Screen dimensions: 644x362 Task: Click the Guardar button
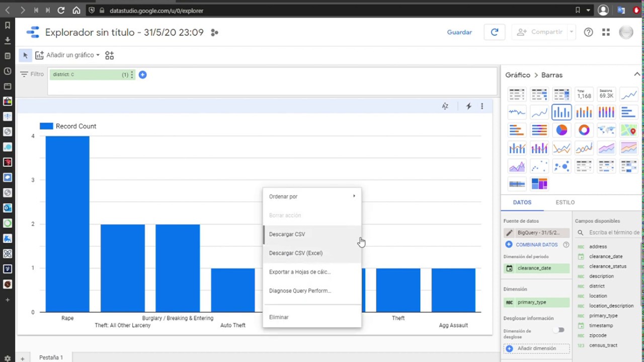[x=459, y=32]
